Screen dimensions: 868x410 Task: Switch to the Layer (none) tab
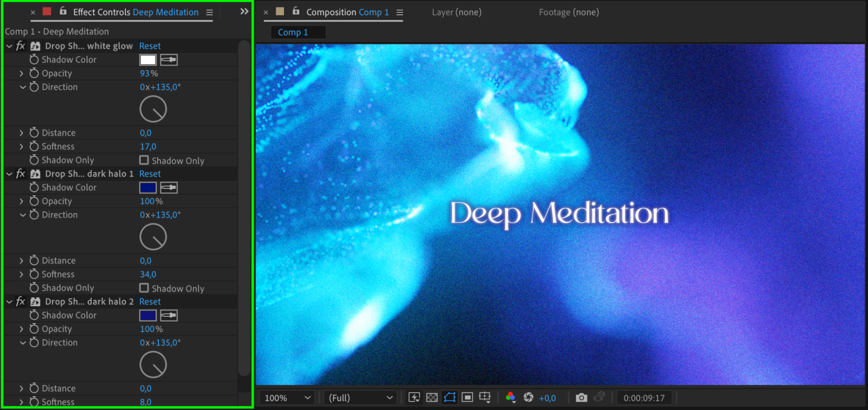click(457, 12)
